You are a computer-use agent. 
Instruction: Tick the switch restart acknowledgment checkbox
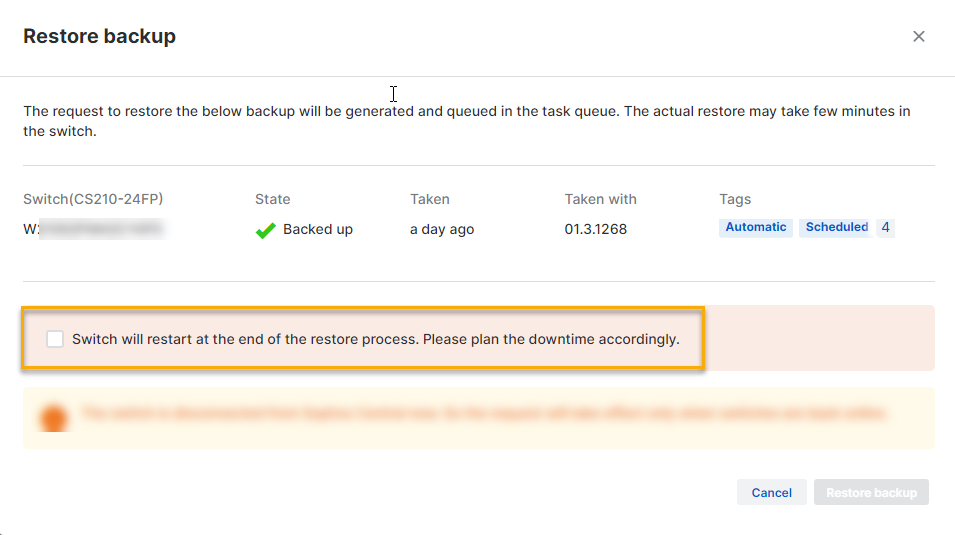point(55,339)
